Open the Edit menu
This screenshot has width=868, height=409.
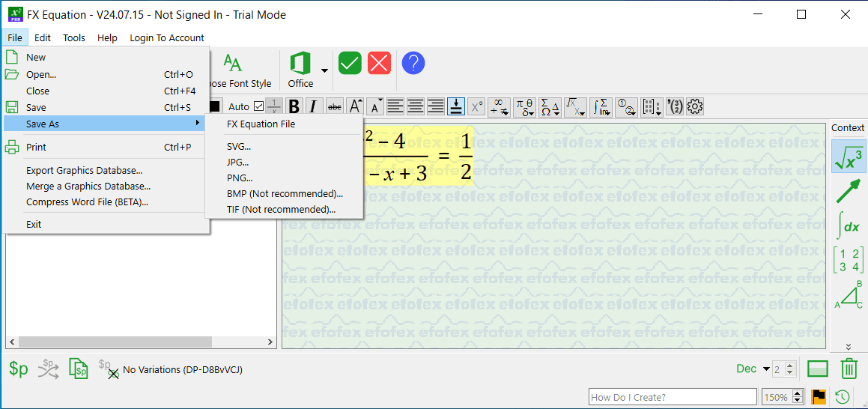(x=43, y=37)
